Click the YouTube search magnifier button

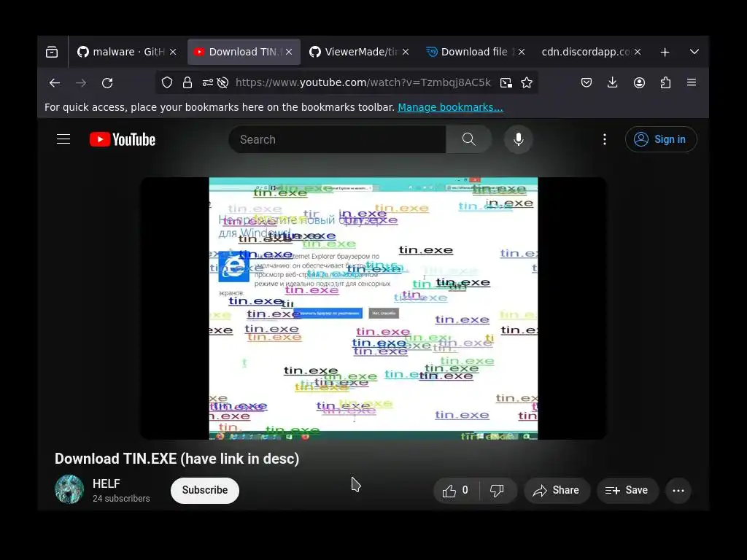point(469,139)
